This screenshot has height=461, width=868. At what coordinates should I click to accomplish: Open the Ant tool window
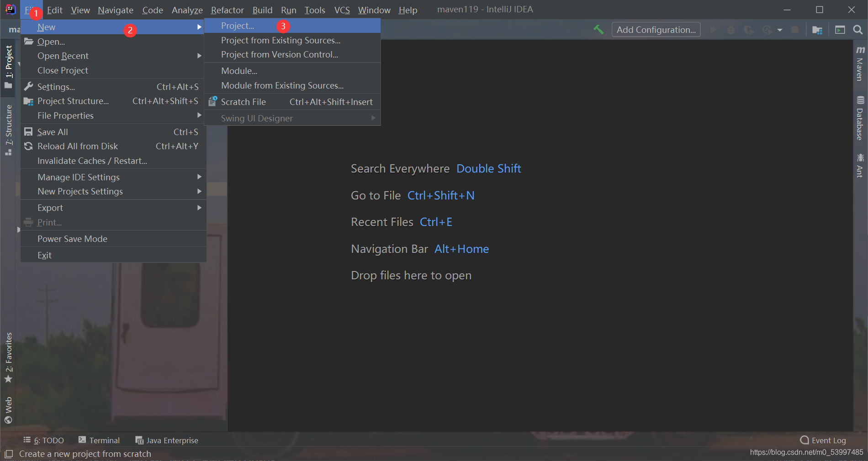point(860,166)
